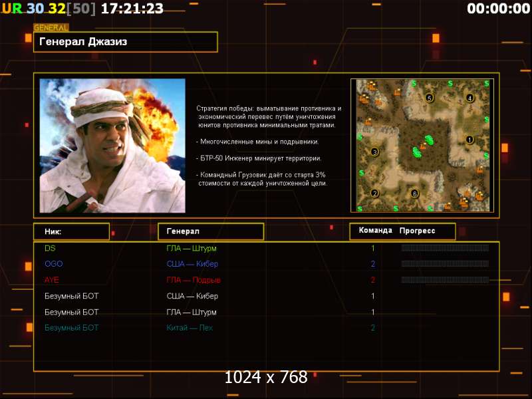Select player name DS

[x=50, y=248]
